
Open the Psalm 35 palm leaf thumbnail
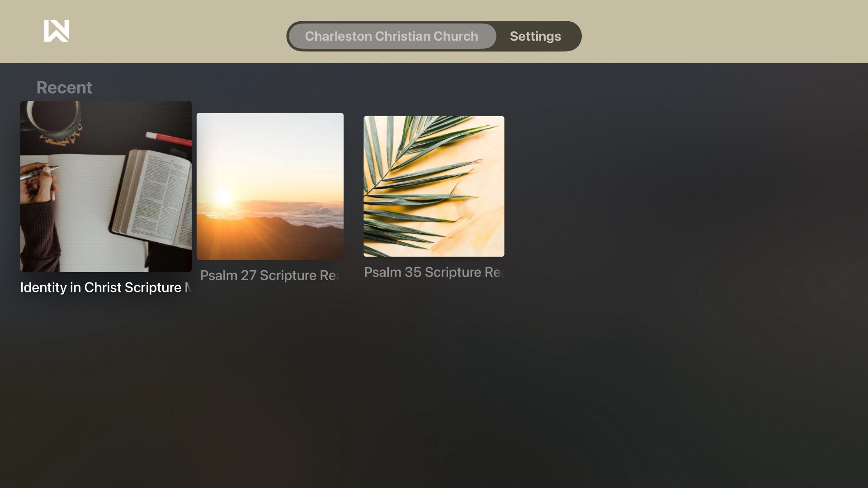coord(434,186)
